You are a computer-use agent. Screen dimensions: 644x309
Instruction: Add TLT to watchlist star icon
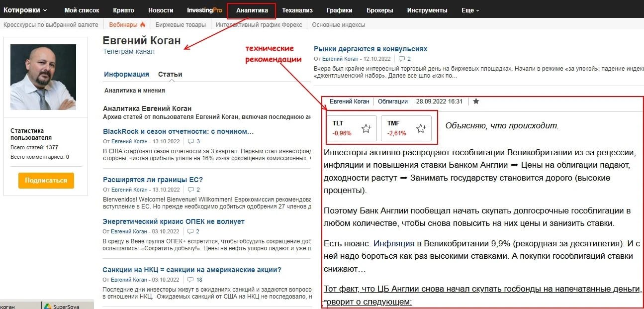point(366,129)
